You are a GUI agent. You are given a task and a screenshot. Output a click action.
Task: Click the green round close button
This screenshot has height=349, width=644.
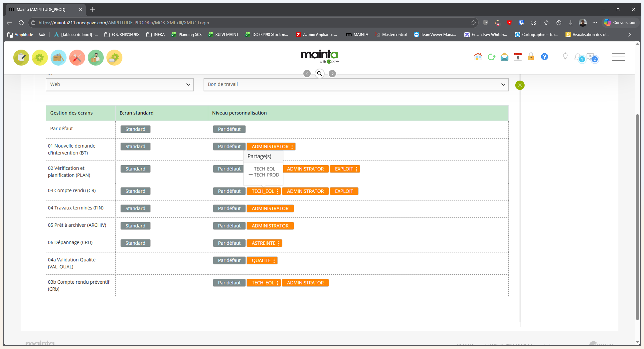(x=520, y=85)
